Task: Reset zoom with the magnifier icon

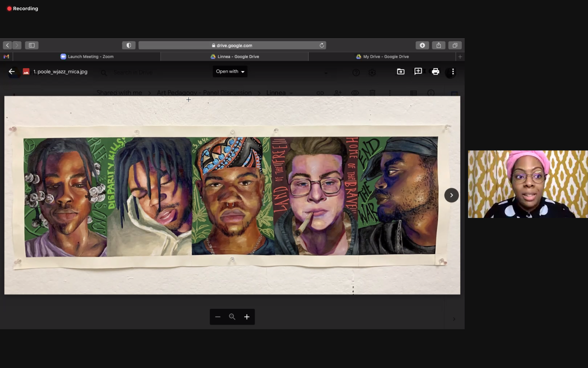Action: [232, 317]
